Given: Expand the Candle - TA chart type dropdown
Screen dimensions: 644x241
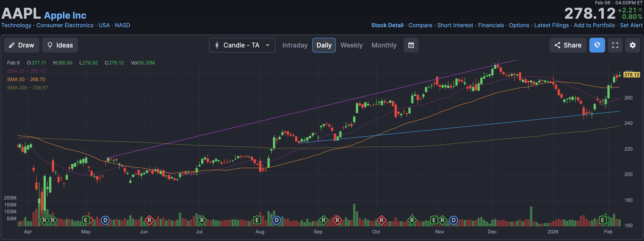Looking at the screenshot, I should [x=242, y=45].
